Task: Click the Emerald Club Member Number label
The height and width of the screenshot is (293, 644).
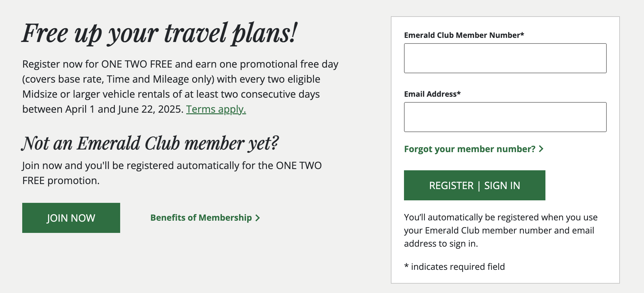Action: (x=462, y=35)
